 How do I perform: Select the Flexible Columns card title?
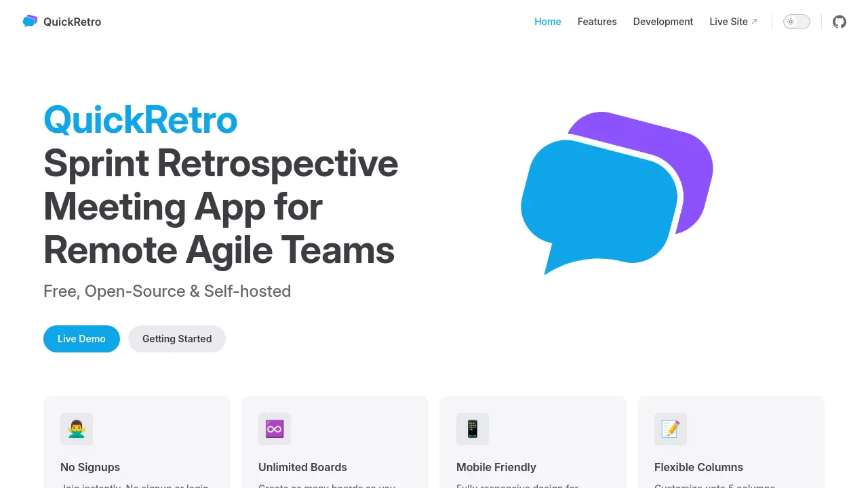click(698, 467)
